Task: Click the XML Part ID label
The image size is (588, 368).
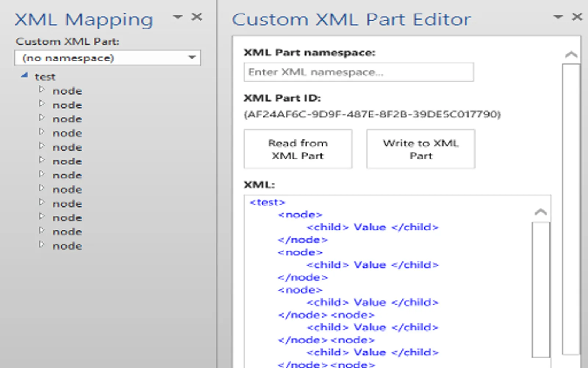Action: coord(282,98)
